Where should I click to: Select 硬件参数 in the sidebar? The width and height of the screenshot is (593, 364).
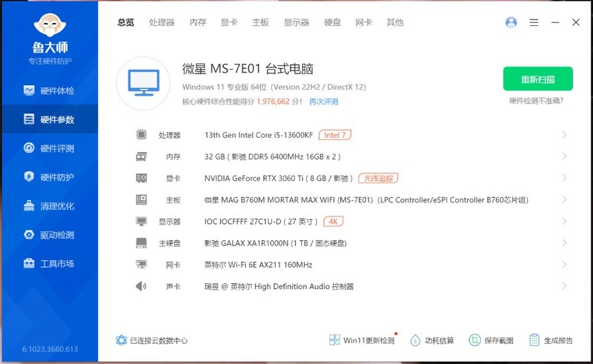click(49, 119)
